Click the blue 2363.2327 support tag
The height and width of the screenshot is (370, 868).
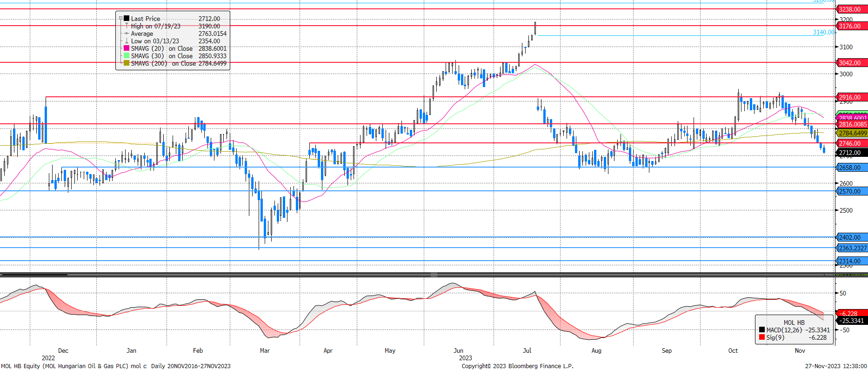(x=852, y=248)
